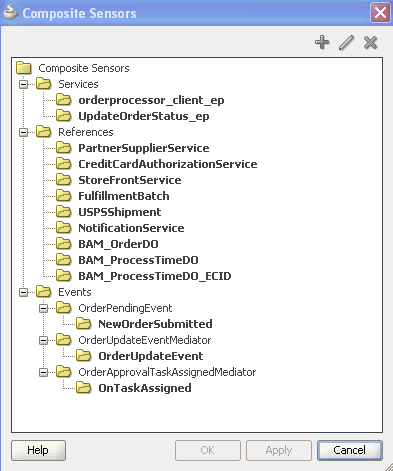Screen dimensions: 393x471
Task: Select CreditCardAuthorizationService in the tree
Action: (168, 164)
